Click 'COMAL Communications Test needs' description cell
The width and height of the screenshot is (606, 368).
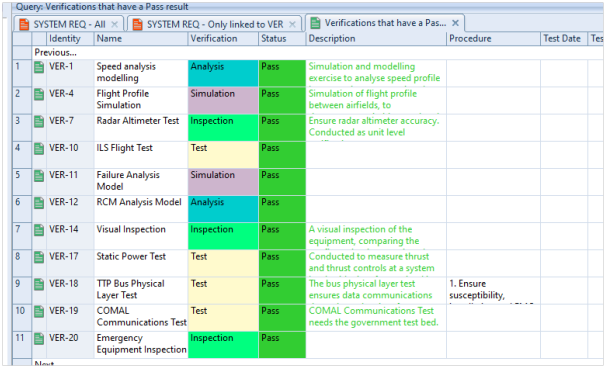(x=376, y=317)
